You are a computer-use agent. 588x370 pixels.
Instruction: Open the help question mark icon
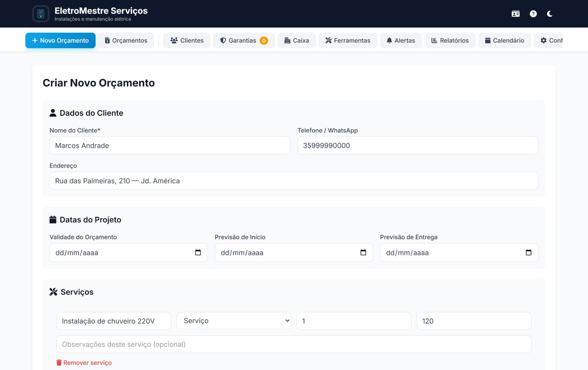[533, 14]
